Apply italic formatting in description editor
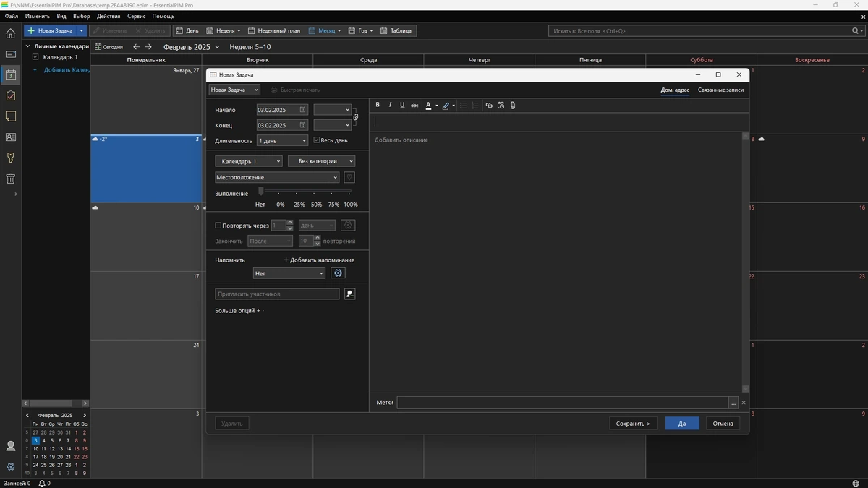The height and width of the screenshot is (488, 868). [x=390, y=105]
